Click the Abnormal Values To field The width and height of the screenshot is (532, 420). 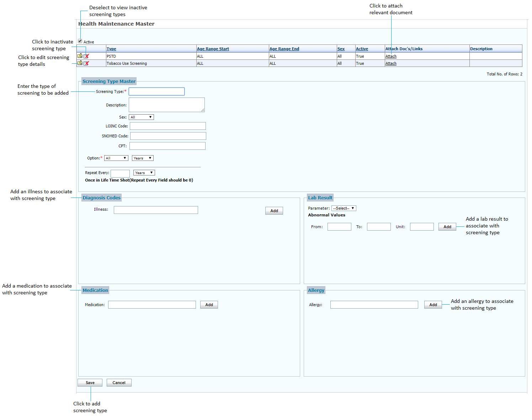379,227
